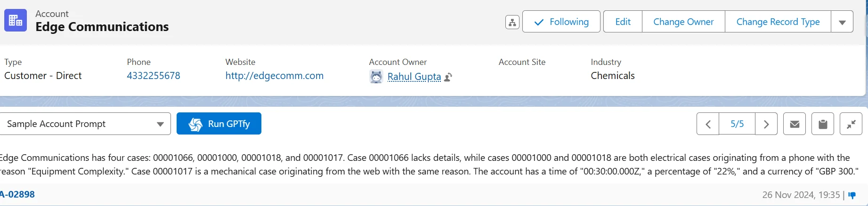
Task: Click the Change Record Type button
Action: (x=778, y=22)
